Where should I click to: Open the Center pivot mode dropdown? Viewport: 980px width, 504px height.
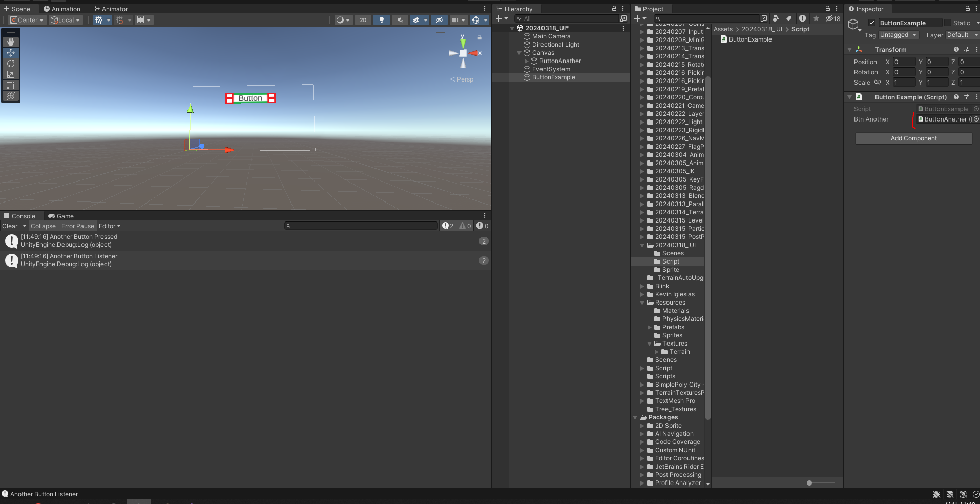27,20
